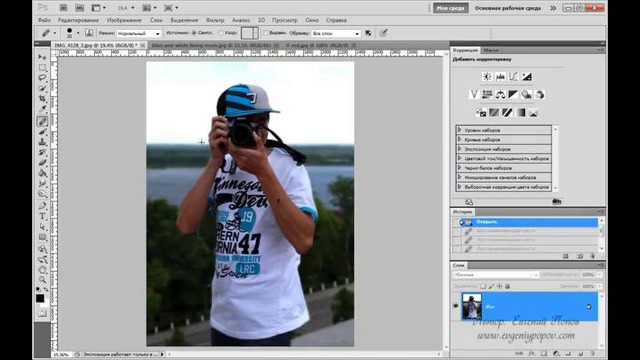This screenshot has height=360, width=640.
Task: Open the Layers blend mode 'Обычные' dropdown
Action: tap(495, 275)
